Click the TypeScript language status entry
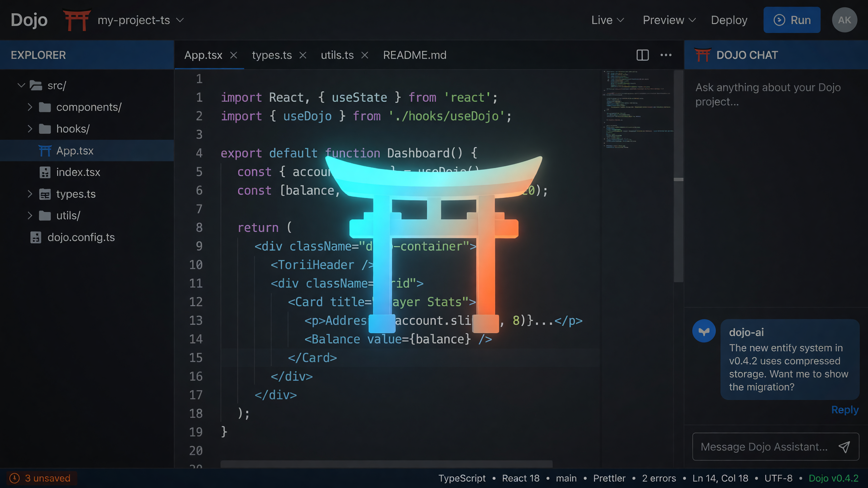The height and width of the screenshot is (488, 868). pos(462,478)
